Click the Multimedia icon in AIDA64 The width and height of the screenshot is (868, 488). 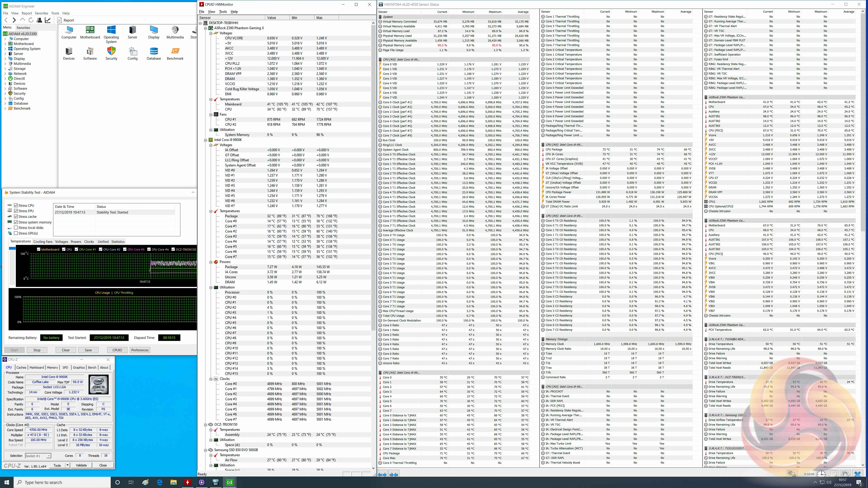175,31
